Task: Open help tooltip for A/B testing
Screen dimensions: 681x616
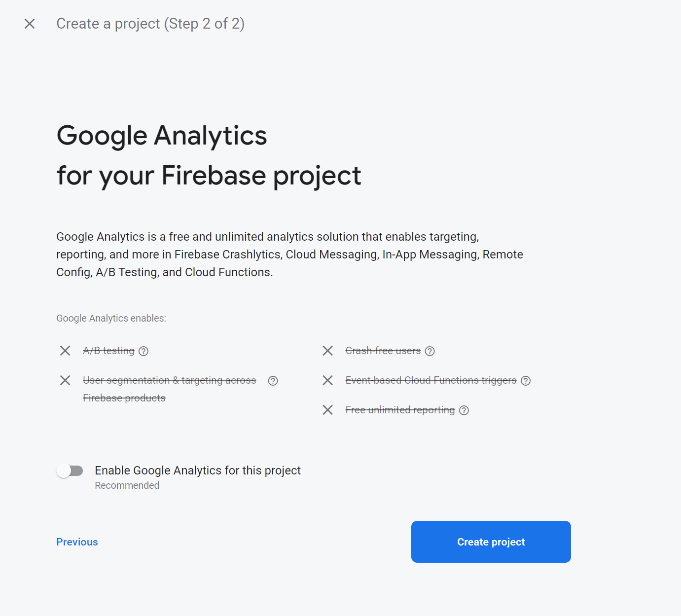Action: tap(143, 351)
